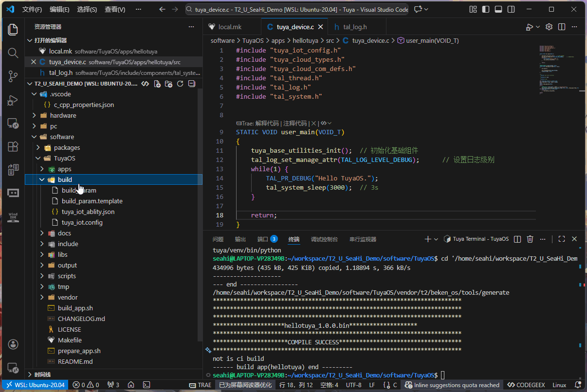Split the editor to the right
The width and height of the screenshot is (587, 392).
562,27
